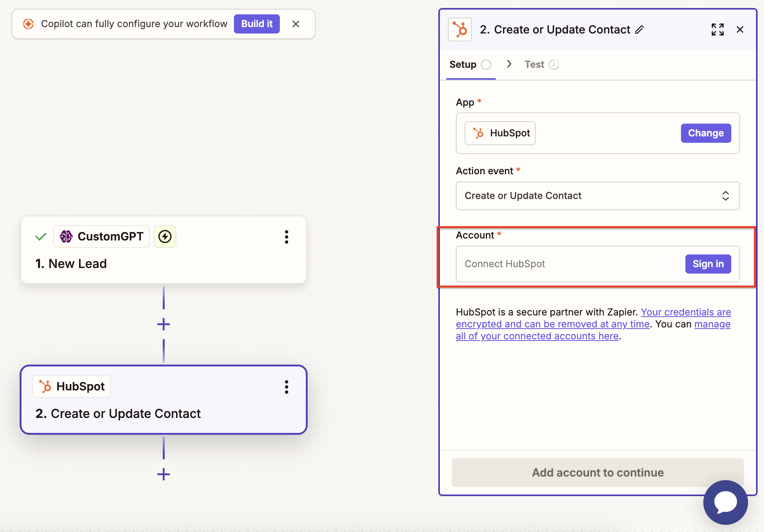Click the Action event dropdown arrows
This screenshot has height=532, width=764.
[x=725, y=196]
